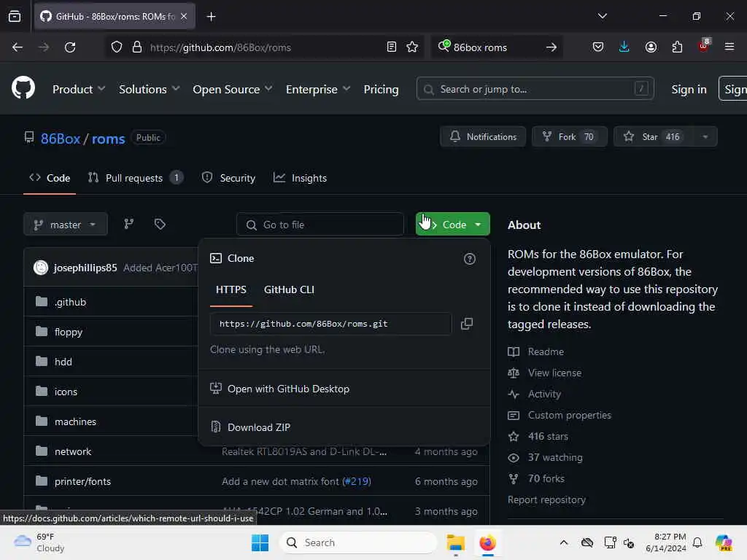
Task: Open Readme link in About
Action: (x=546, y=351)
